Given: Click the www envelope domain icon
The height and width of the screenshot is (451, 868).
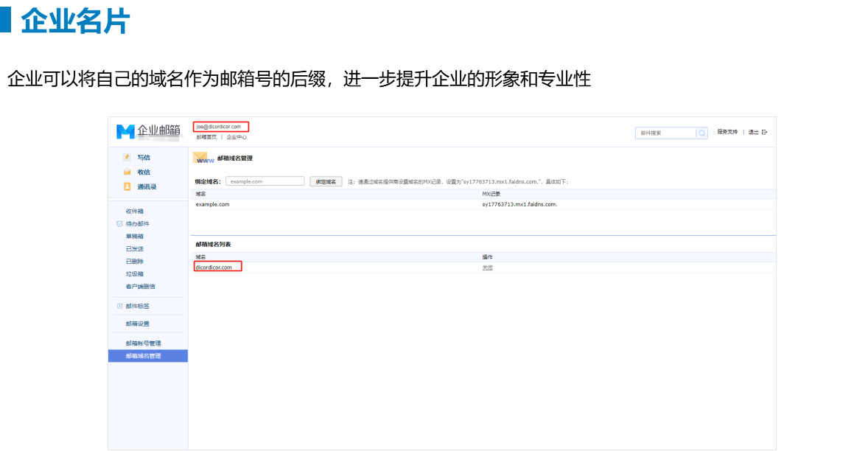Looking at the screenshot, I should coord(204,158).
